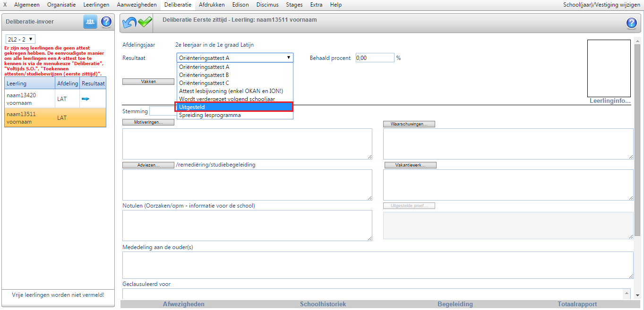This screenshot has height=310, width=644.
Task: Open the Waarschuwingen... button
Action: click(409, 124)
